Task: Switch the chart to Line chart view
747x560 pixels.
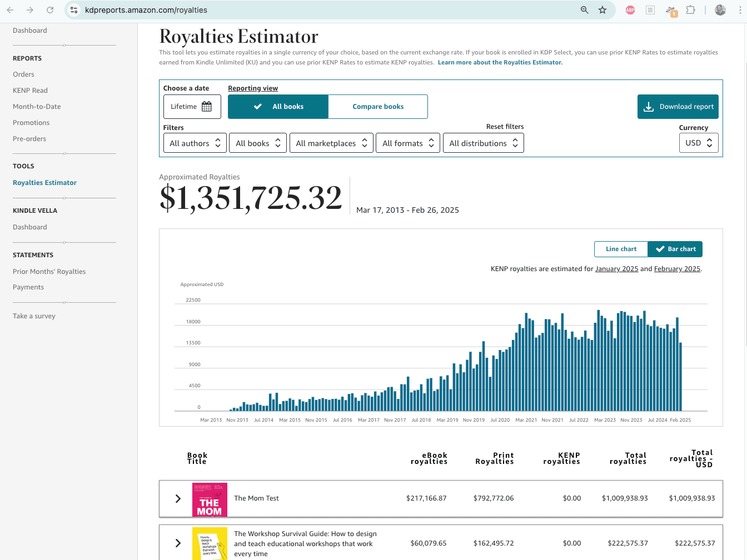Action: 621,249
